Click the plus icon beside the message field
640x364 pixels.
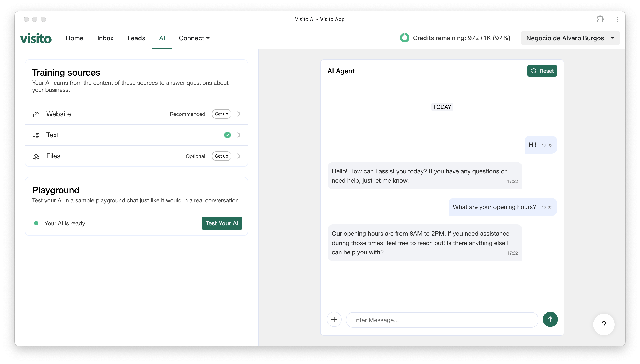tap(334, 320)
